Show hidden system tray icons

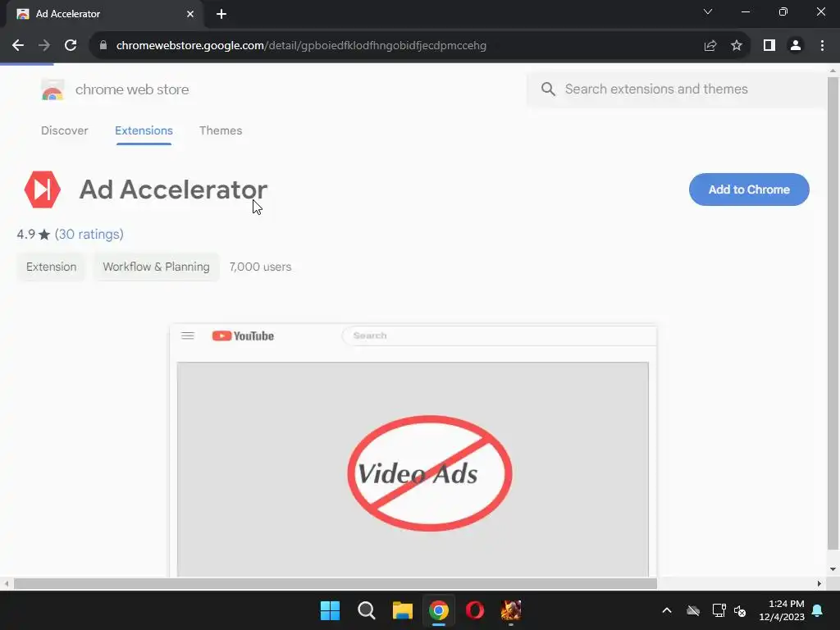tap(666, 610)
